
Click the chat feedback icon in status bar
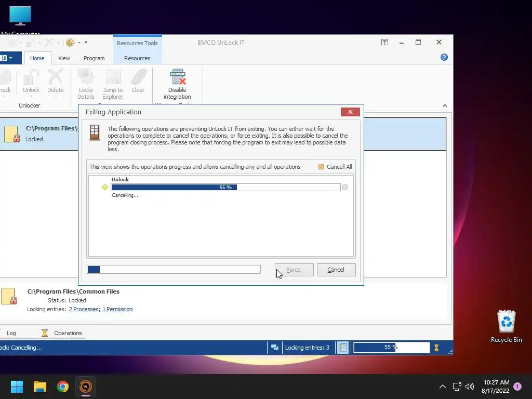(x=275, y=348)
